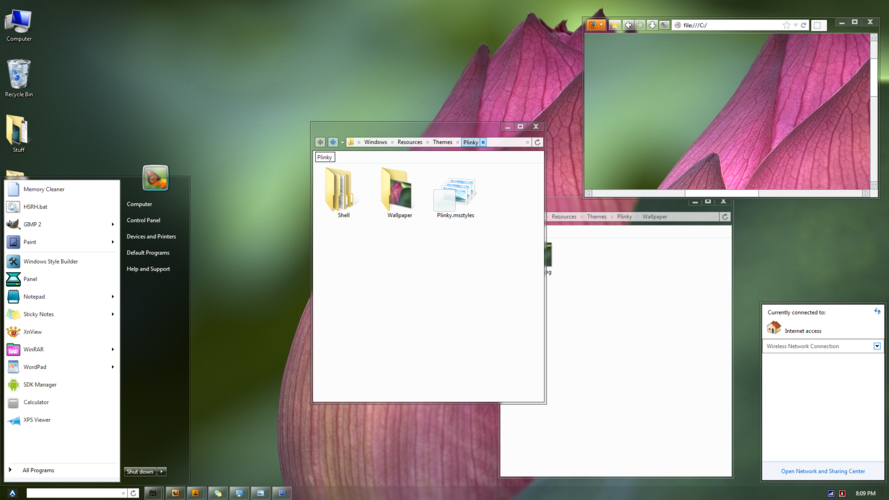
Task: Open Windows Style Builder from Start menu
Action: point(50,262)
